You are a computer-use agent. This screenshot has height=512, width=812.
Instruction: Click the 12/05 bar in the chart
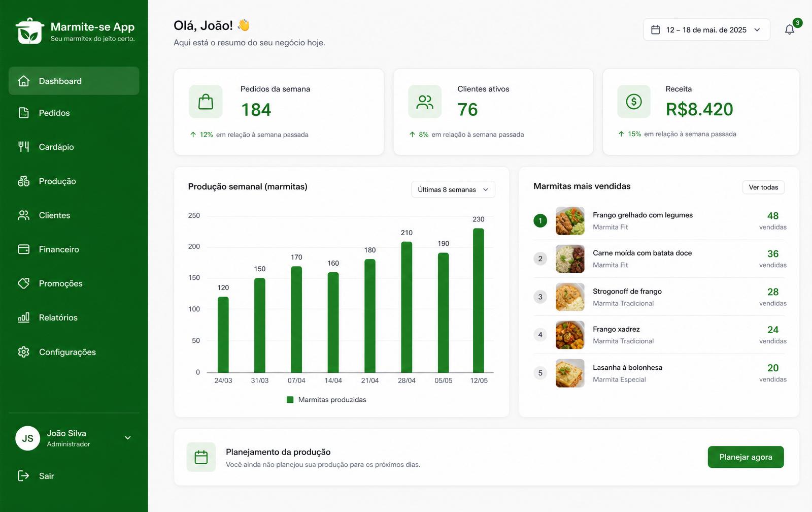tap(479, 300)
